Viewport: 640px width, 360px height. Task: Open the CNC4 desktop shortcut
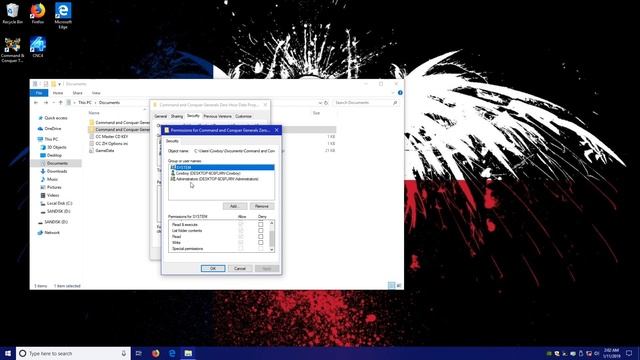pyautogui.click(x=38, y=47)
